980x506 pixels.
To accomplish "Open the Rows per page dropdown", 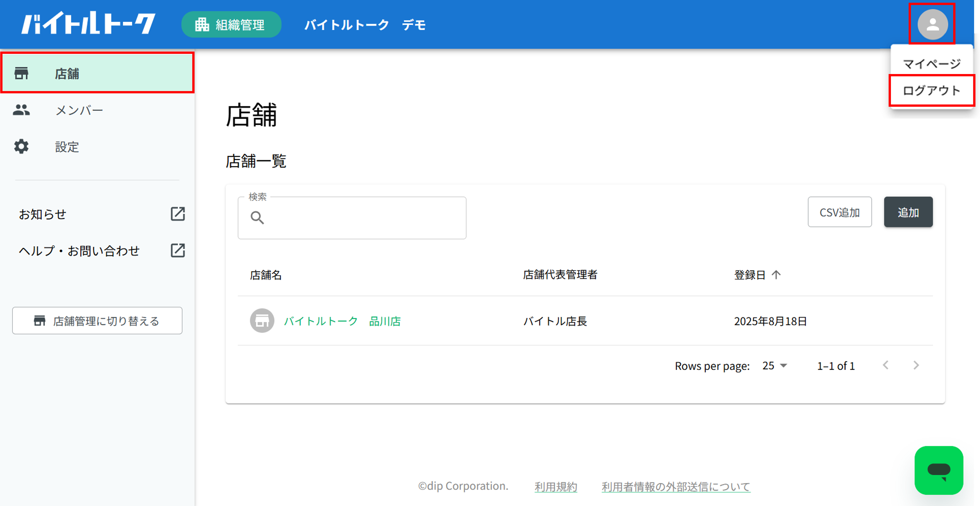I will click(775, 366).
